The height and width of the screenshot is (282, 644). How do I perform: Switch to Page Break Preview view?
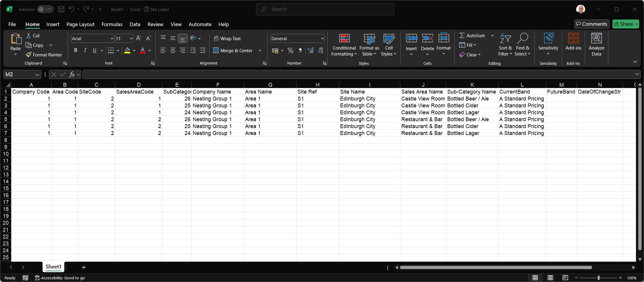point(565,277)
